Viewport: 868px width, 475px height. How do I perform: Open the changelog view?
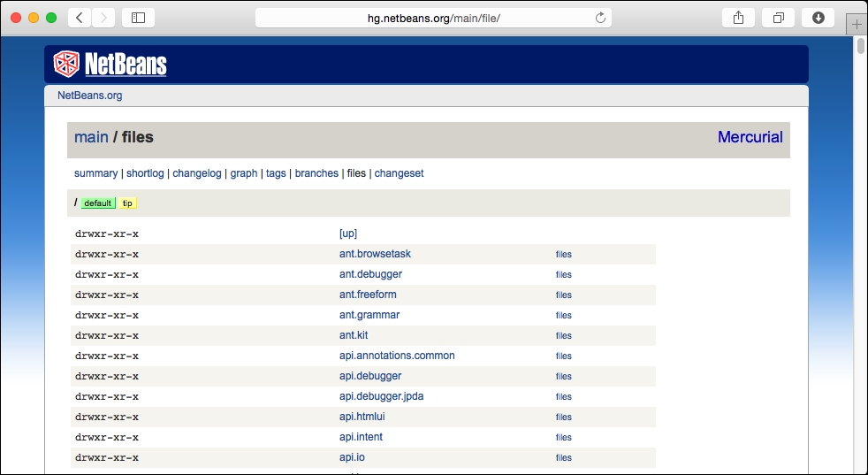197,173
